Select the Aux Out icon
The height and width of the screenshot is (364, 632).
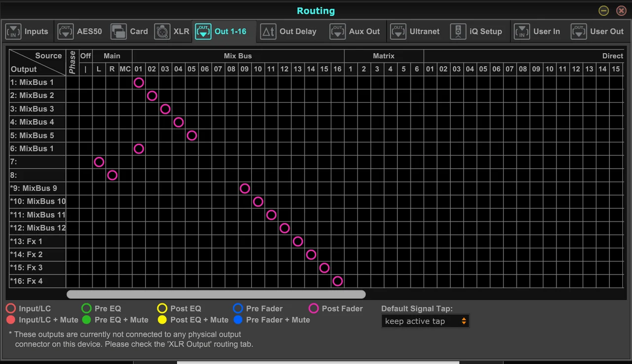[x=338, y=32]
